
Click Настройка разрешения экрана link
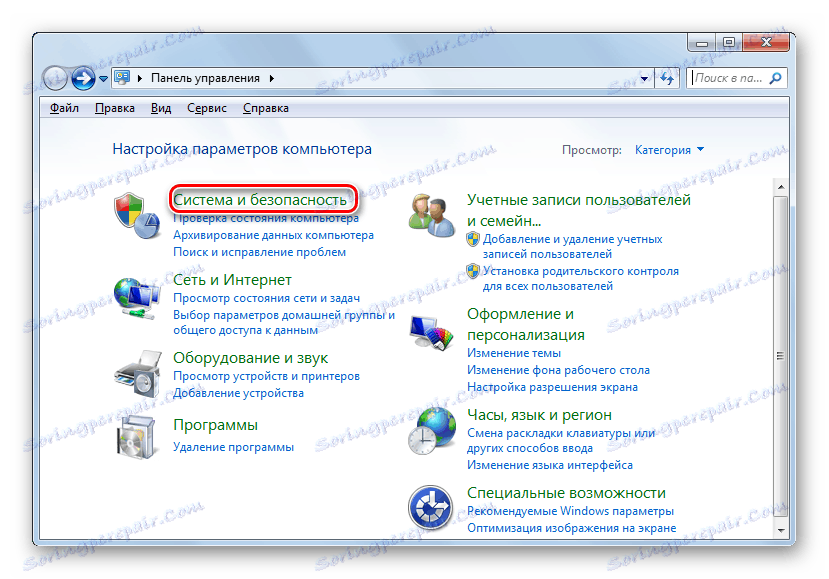pos(552,387)
